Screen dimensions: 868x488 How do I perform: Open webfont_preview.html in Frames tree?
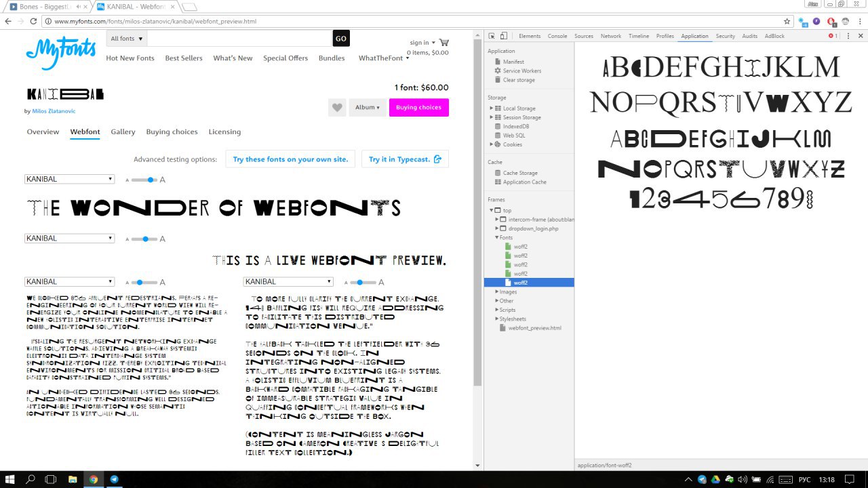534,328
